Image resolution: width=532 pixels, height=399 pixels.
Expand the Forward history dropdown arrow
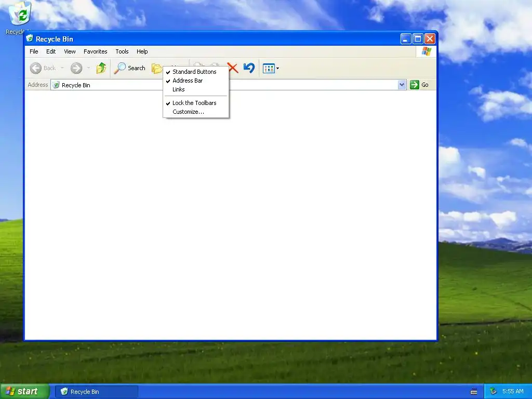88,68
